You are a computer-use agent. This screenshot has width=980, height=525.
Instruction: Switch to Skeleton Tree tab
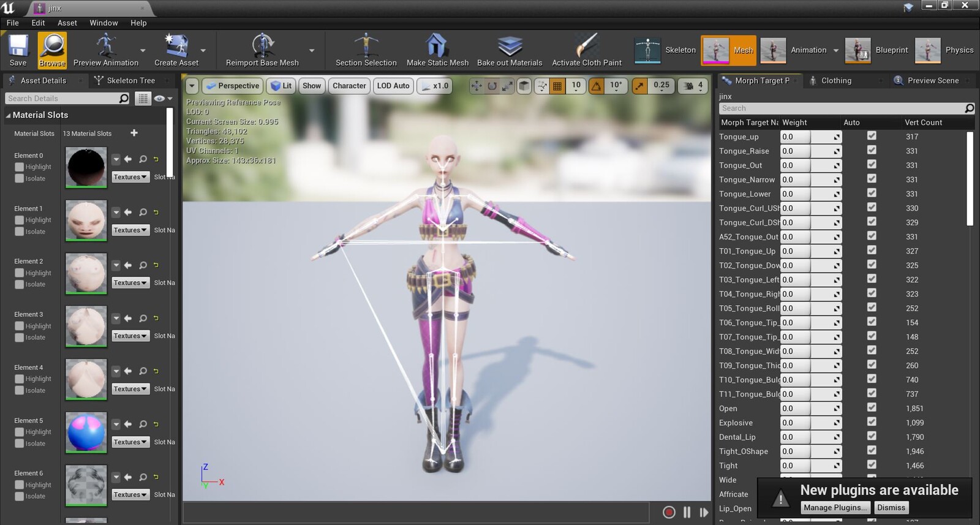(x=131, y=80)
